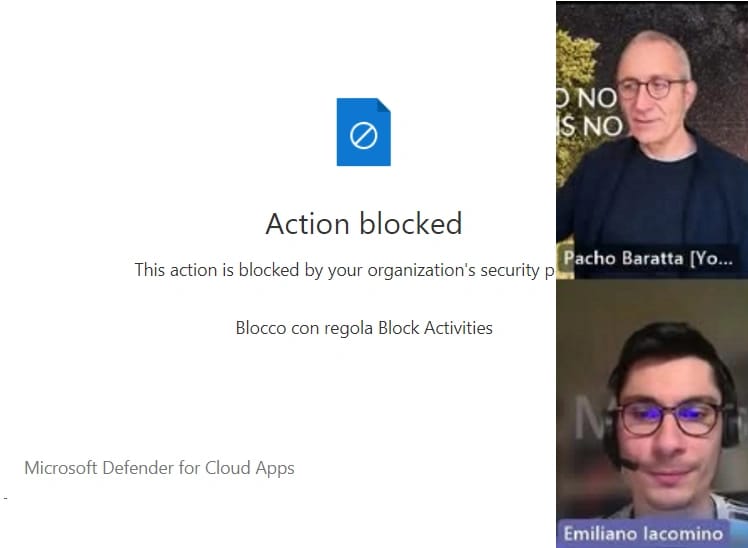Click the "Microsoft Defender for Cloud Apps" label
Image resolution: width=748 pixels, height=548 pixels.
[159, 468]
